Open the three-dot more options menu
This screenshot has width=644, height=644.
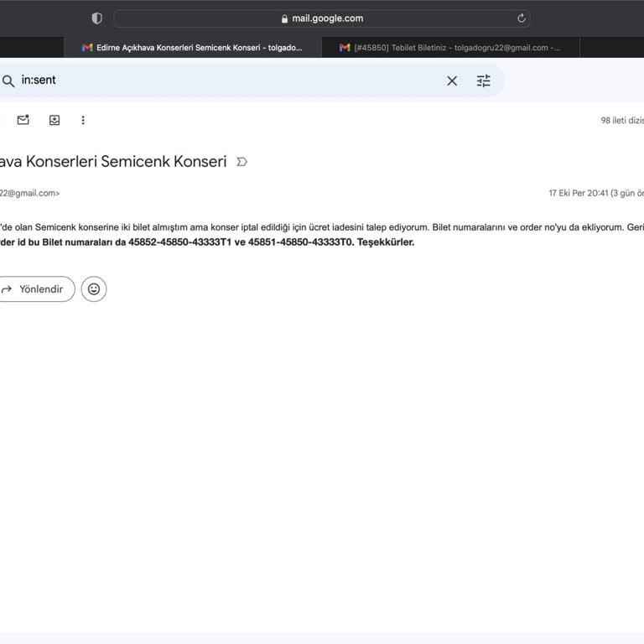point(83,120)
